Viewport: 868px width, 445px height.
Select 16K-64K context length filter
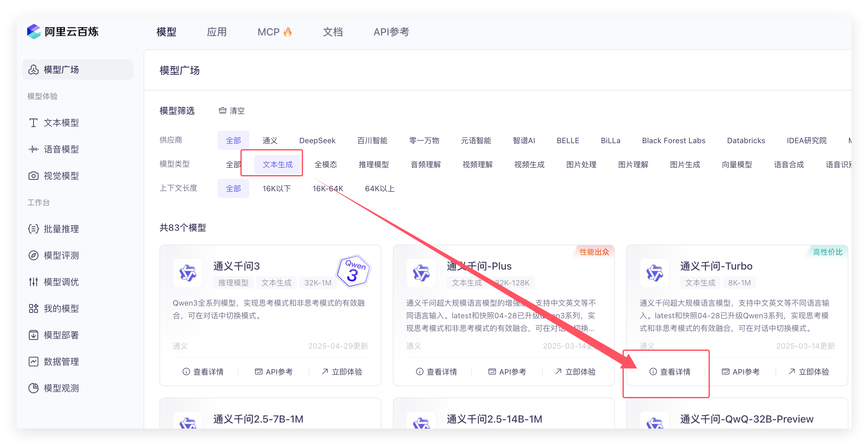328,188
